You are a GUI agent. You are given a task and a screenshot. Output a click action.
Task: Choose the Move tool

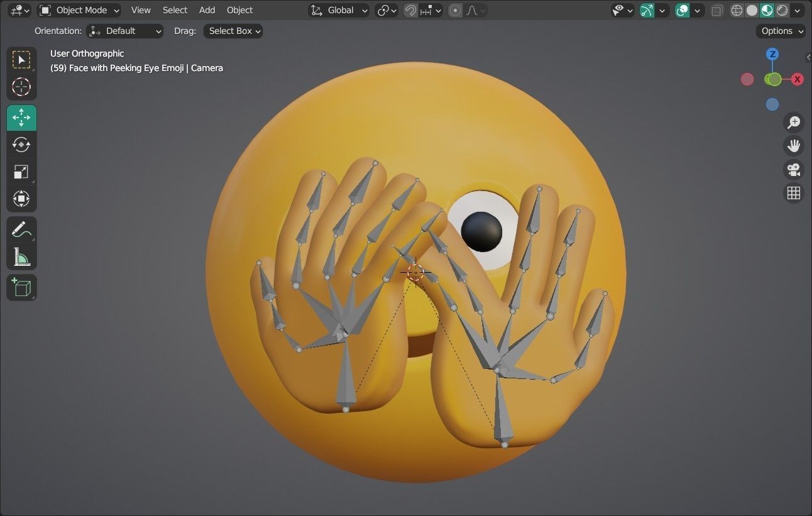pos(21,118)
